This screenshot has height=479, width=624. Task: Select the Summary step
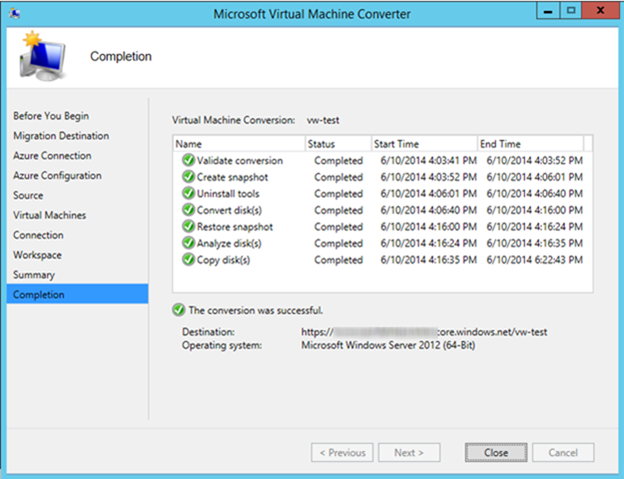click(34, 275)
